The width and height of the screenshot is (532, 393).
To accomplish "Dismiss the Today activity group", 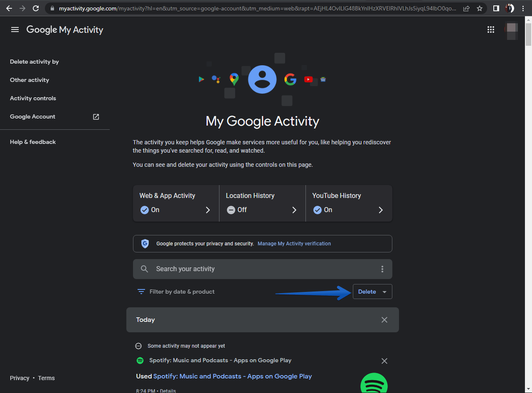I will tap(384, 320).
